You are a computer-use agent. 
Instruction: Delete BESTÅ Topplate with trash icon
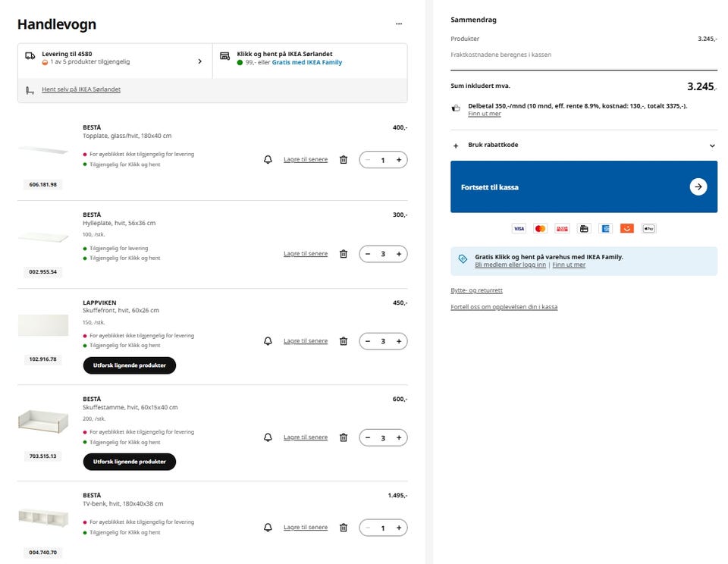(x=344, y=160)
